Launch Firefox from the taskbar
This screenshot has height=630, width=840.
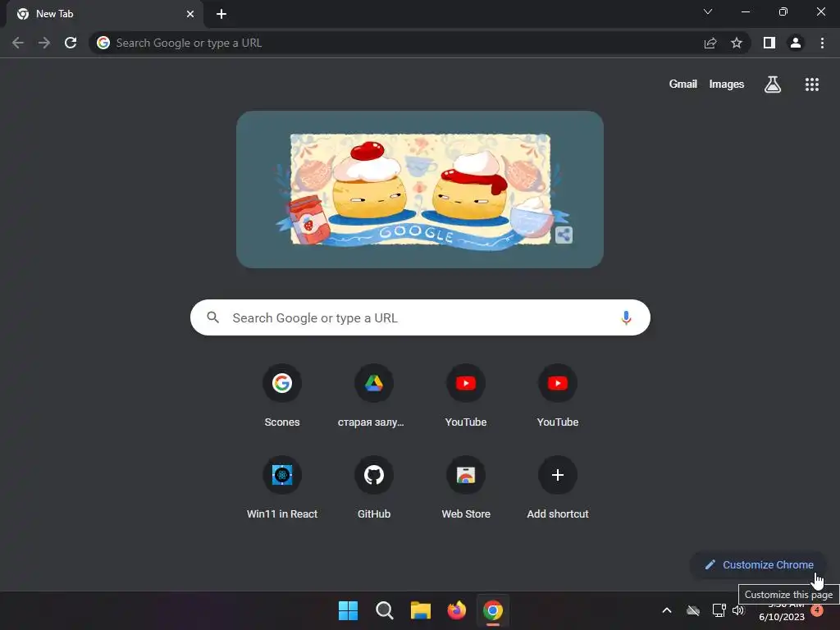point(456,610)
